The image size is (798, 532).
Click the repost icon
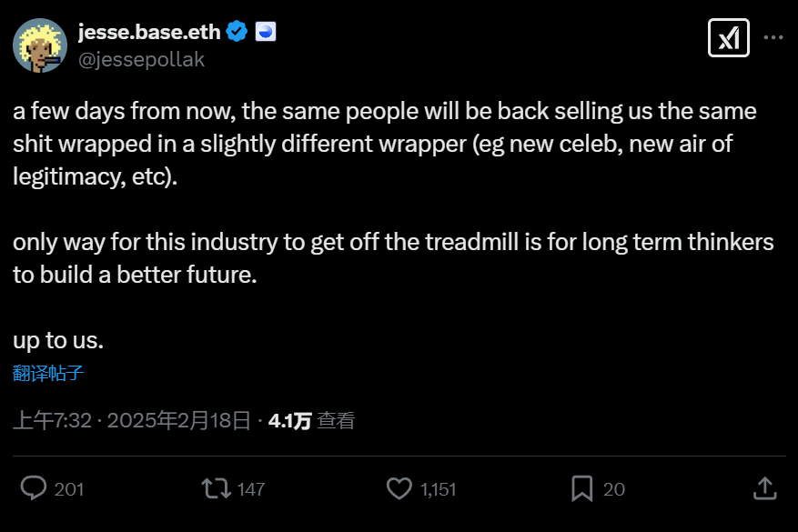217,489
